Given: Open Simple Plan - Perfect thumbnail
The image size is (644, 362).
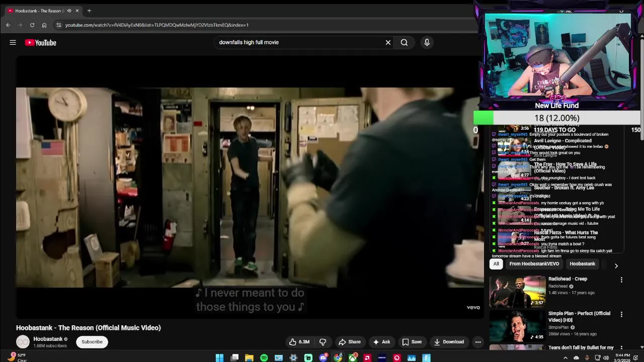Looking at the screenshot, I should (517, 326).
